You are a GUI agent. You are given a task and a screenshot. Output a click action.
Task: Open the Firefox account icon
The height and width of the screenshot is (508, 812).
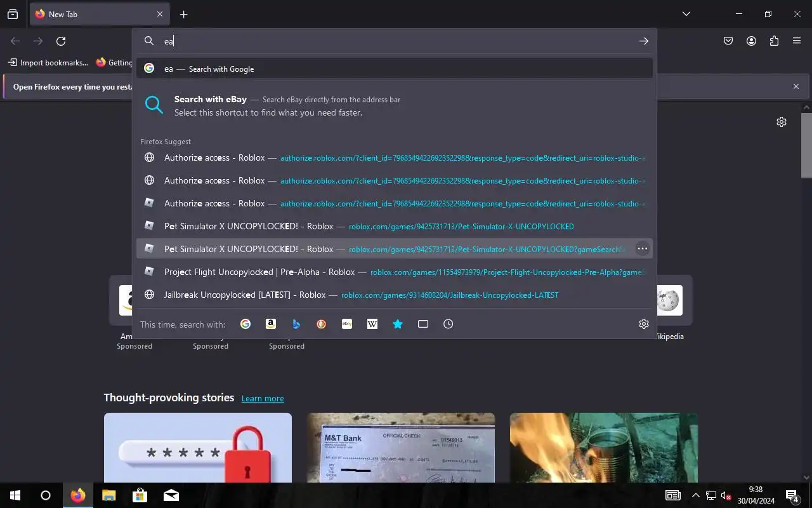click(x=751, y=41)
